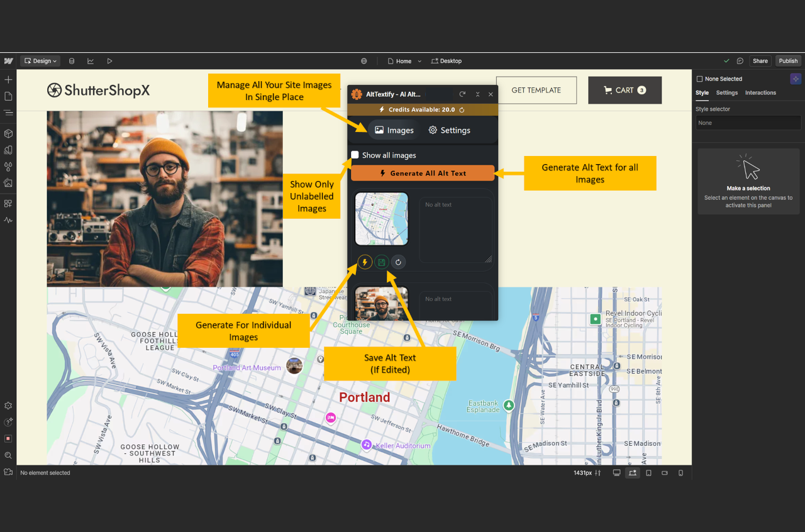
Task: Click the portrait photo alt text field
Action: [x=456, y=306]
